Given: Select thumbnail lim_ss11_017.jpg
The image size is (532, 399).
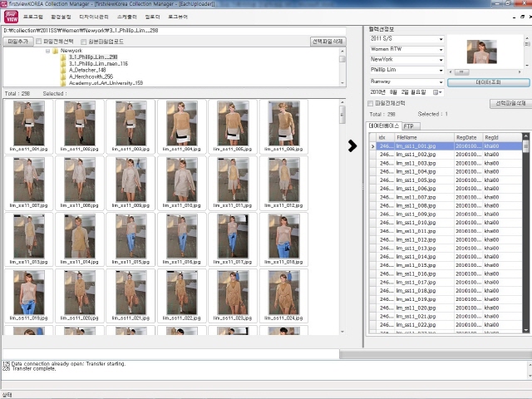Looking at the screenshot, I should [233, 239].
